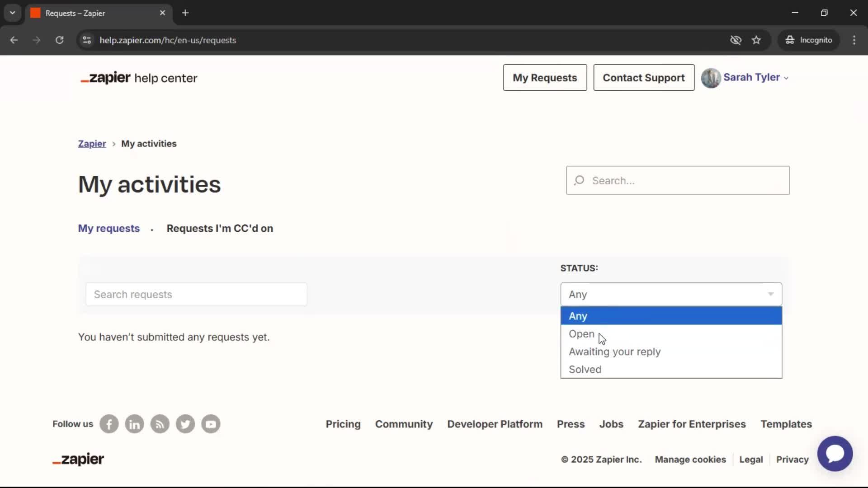
Task: Click the Contact Support button
Action: (644, 78)
